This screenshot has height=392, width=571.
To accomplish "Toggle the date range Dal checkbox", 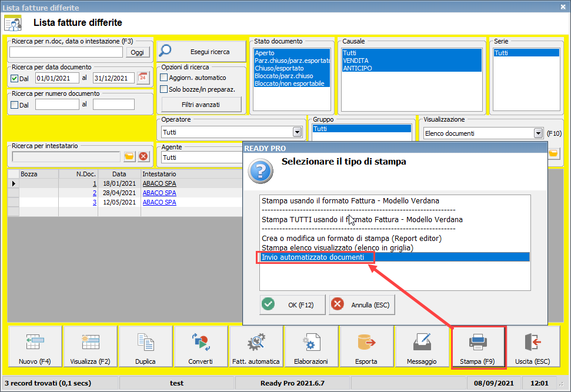I will 15,78.
